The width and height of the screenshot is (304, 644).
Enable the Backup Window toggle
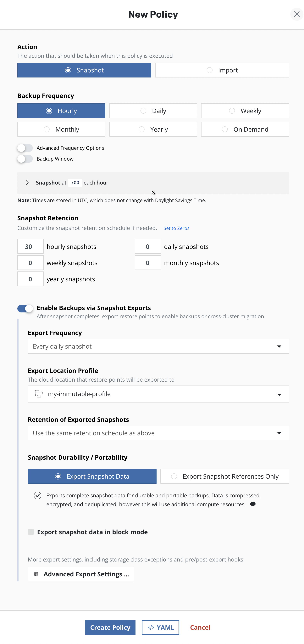pos(25,159)
